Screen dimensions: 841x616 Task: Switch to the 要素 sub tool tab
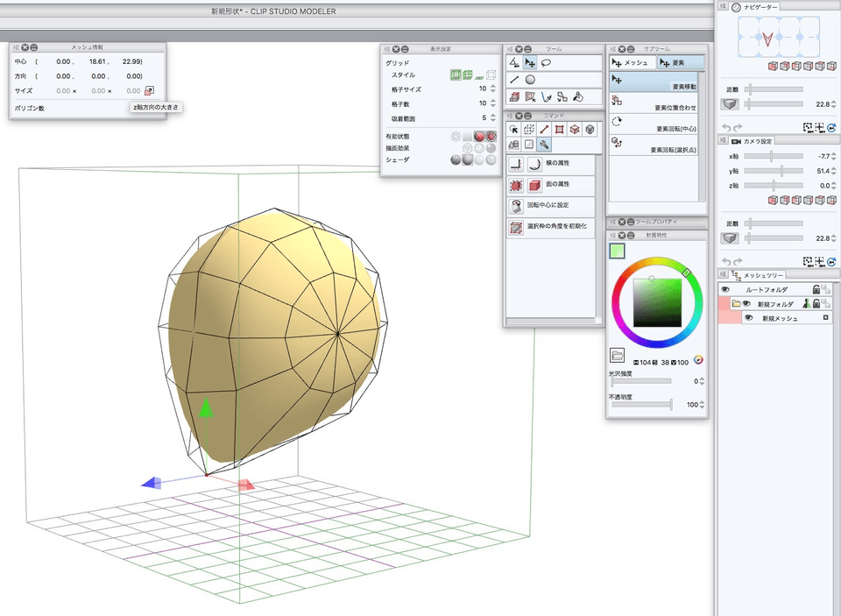(680, 63)
